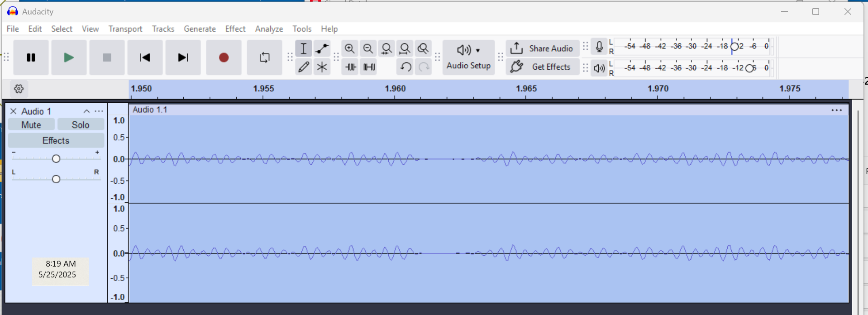Open Audio 1 track options ellipsis menu

99,111
